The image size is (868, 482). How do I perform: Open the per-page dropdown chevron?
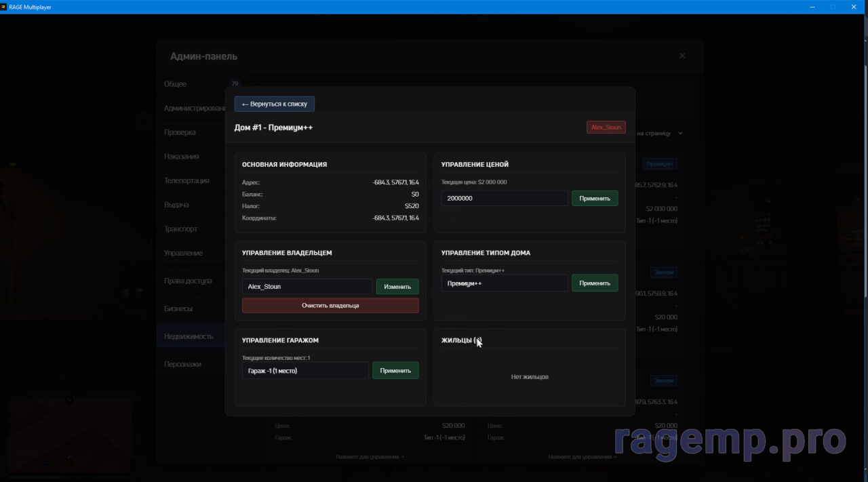681,134
